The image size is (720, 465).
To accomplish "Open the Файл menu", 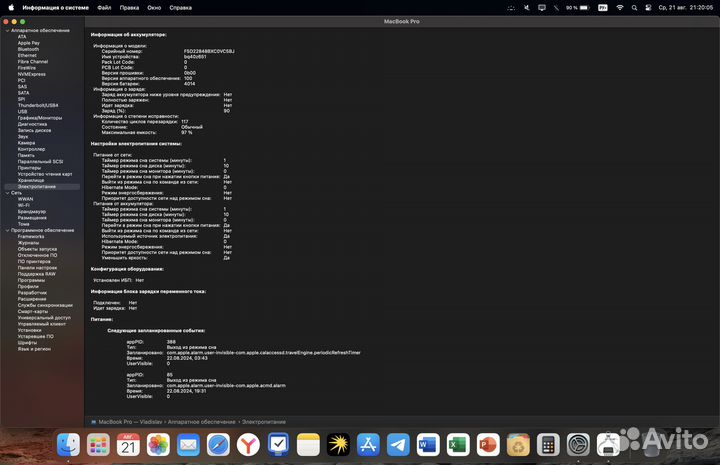I will click(x=104, y=7).
